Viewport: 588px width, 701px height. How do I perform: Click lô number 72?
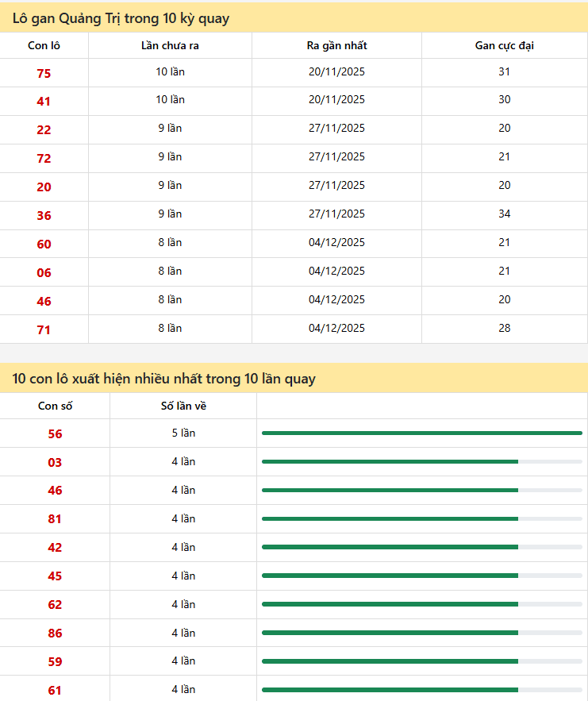click(44, 159)
